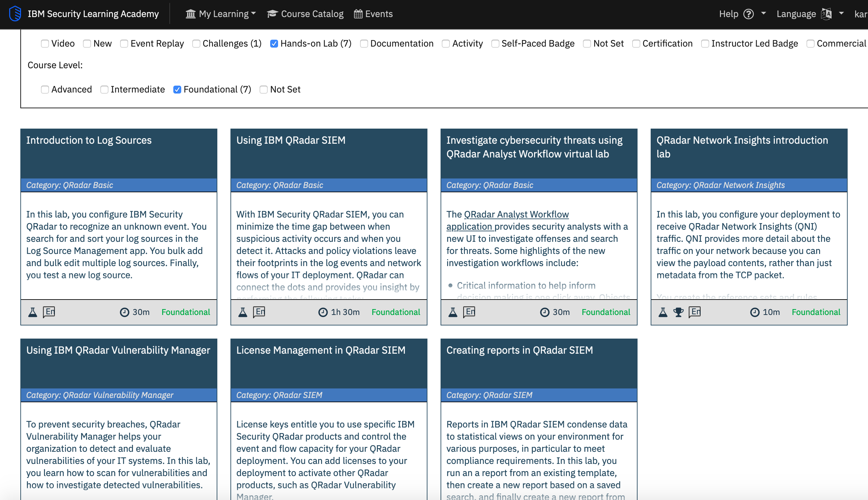Screen dimensions: 868x500
Task: Open the Help menu label
Action: (728, 14)
